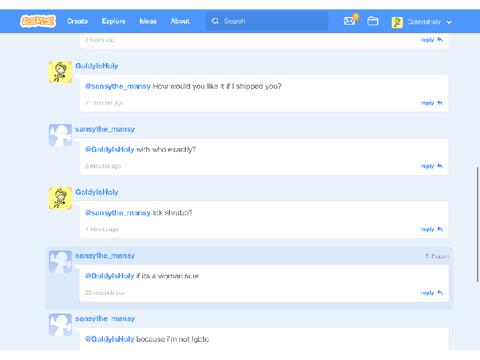Screen dimensions: 480x360
Task: Open the Scratch logo home page
Action: [38, 21]
